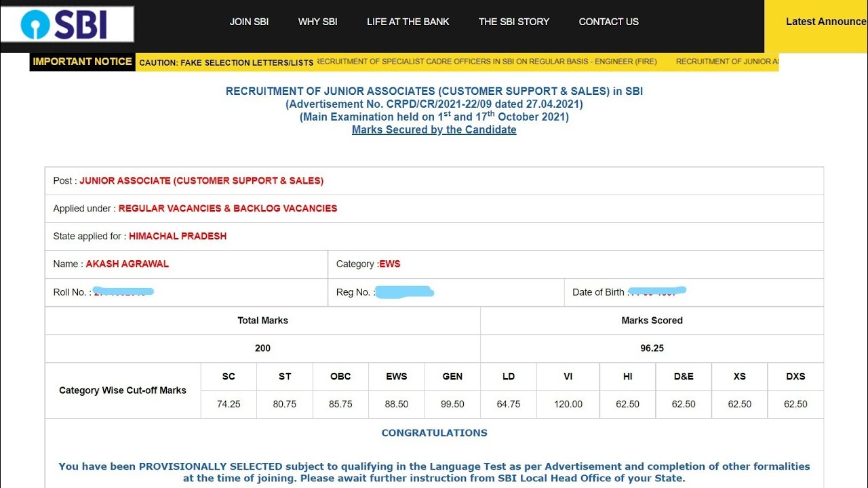Open the Caution: Fake Selection Letters notice
The width and height of the screenshot is (868, 488).
point(226,62)
